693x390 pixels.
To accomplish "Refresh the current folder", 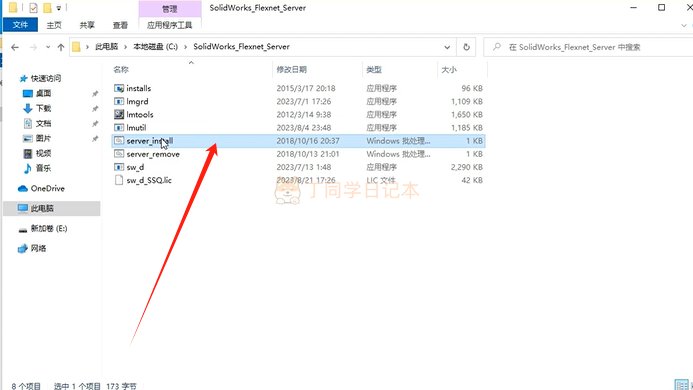I will pos(466,47).
